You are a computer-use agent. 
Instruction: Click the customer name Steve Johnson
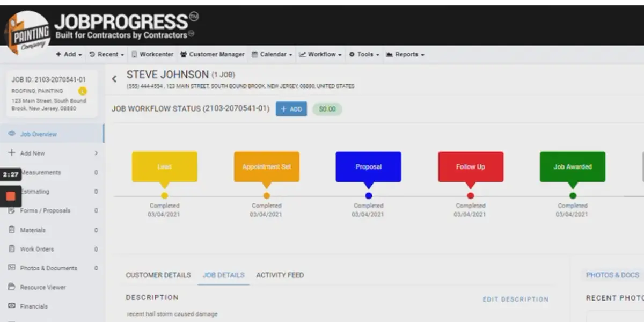[x=167, y=75]
